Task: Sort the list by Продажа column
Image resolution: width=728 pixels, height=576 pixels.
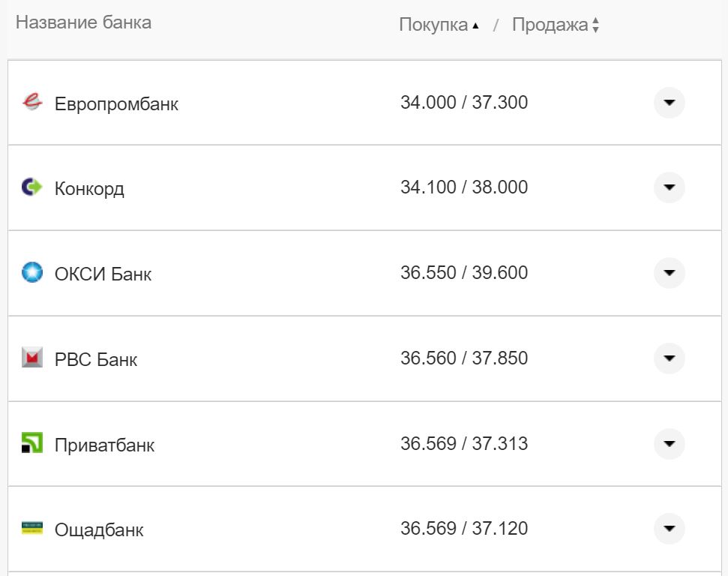Action: click(555, 25)
